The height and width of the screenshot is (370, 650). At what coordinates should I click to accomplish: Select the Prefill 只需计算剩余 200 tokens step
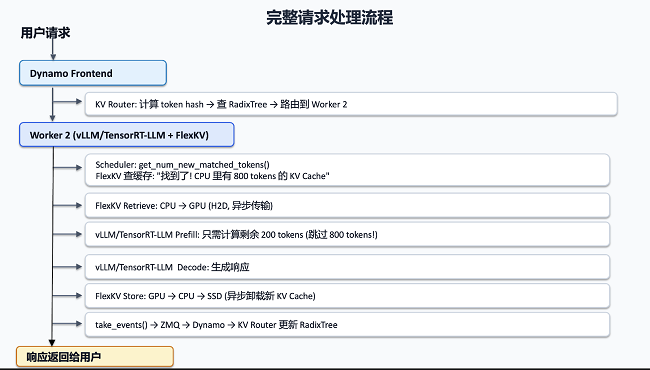tap(347, 235)
